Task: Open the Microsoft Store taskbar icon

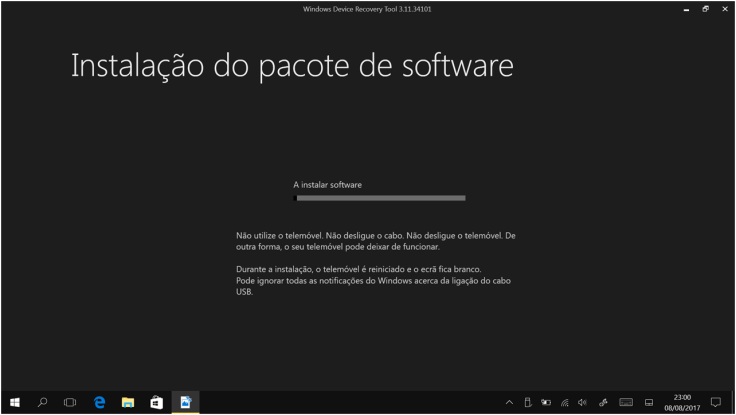Action: tap(156, 402)
